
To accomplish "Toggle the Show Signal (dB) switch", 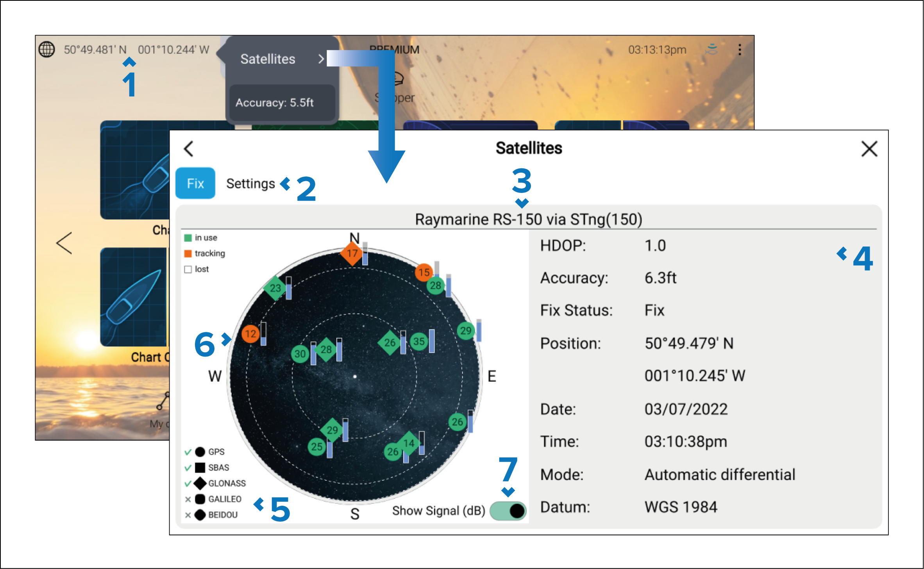I will (508, 510).
